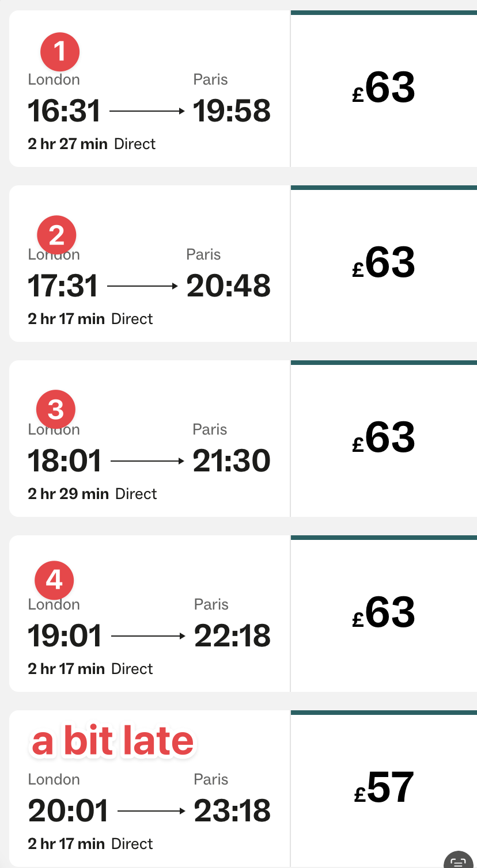Click the 'a bit late' red annotation
This screenshot has width=477, height=868.
112,741
